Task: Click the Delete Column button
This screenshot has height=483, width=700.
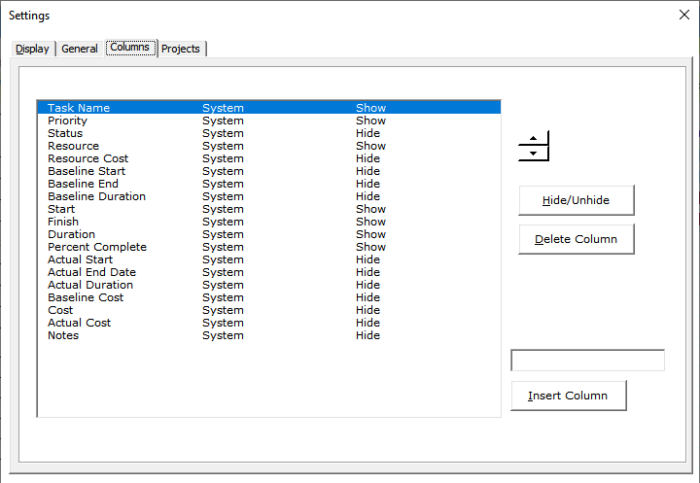Action: [576, 239]
